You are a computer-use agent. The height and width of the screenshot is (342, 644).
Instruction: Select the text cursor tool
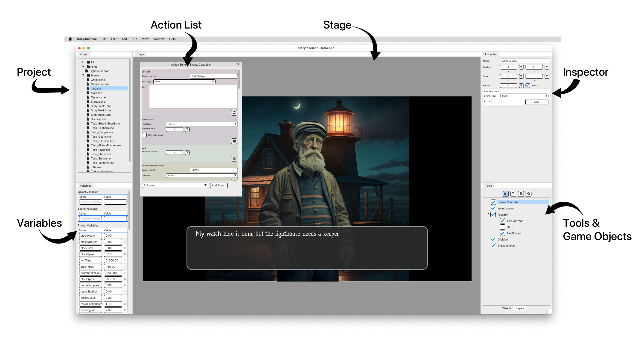[513, 194]
